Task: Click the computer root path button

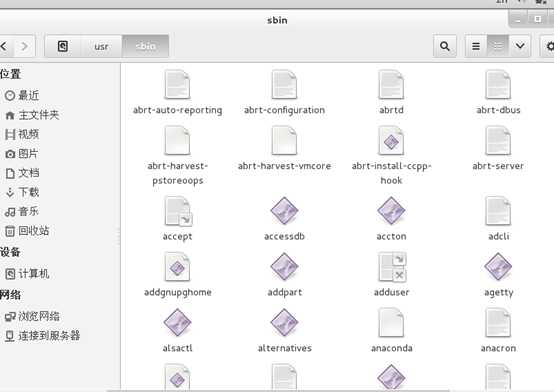Action: (63, 46)
